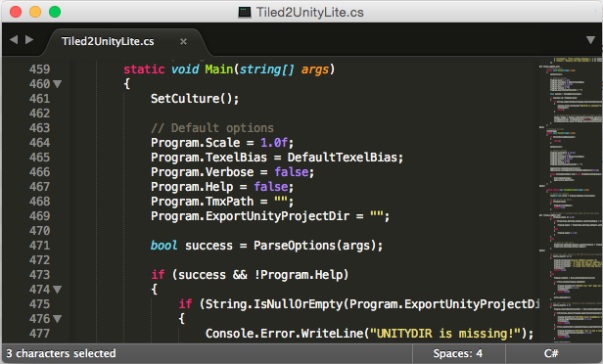
Task: Click the green zoom window button
Action: pos(55,12)
